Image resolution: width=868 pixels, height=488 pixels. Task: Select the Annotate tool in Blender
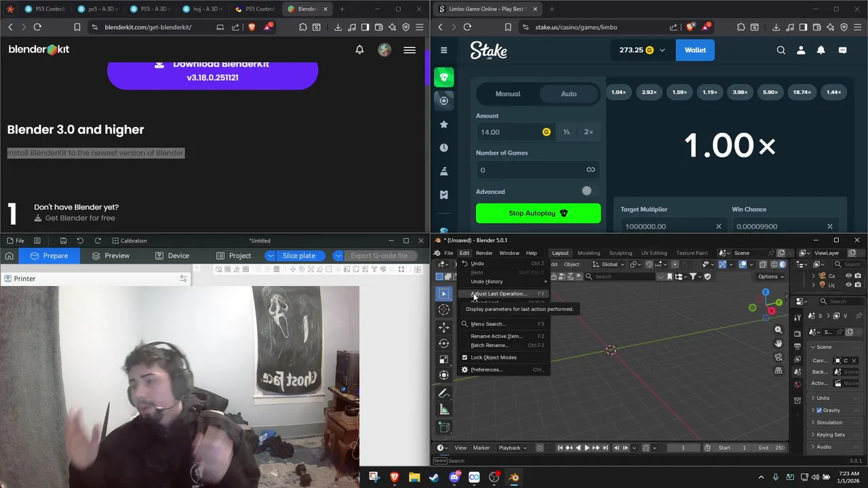pyautogui.click(x=444, y=393)
